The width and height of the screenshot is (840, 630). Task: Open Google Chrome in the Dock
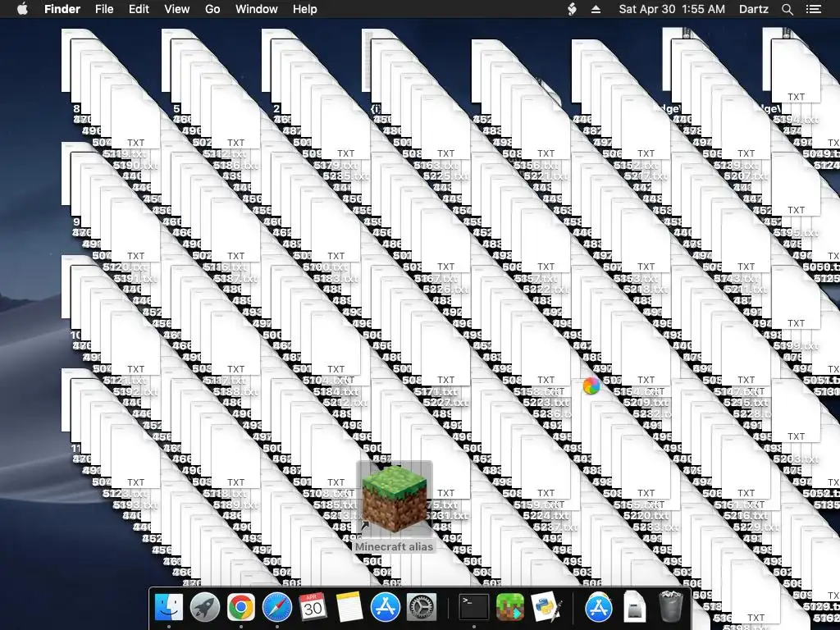coord(240,608)
